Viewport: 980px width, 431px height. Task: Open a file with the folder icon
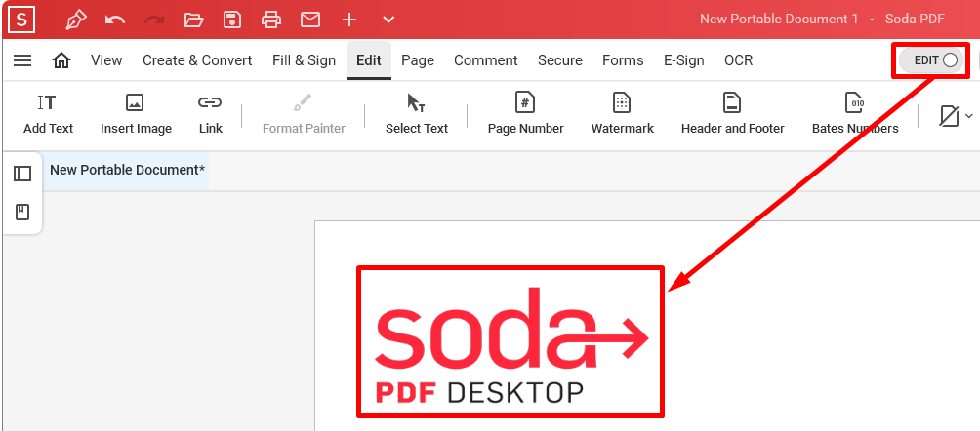193,20
